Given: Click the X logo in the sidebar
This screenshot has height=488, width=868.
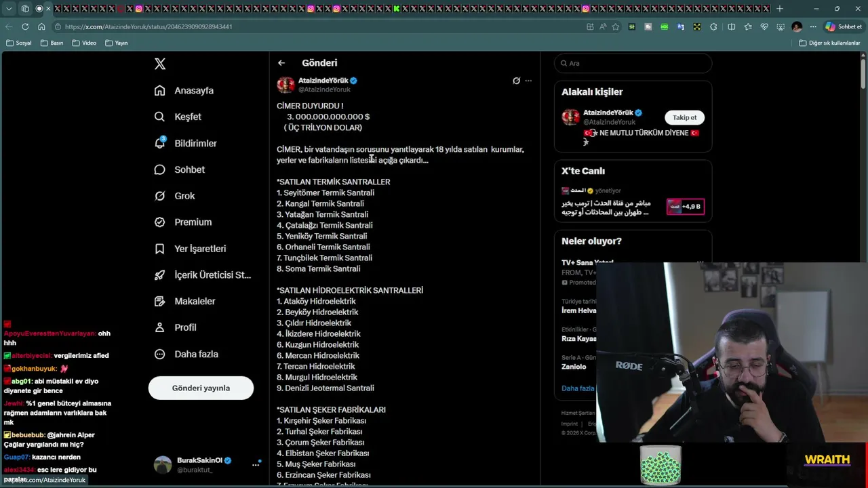Looking at the screenshot, I should click(x=160, y=64).
